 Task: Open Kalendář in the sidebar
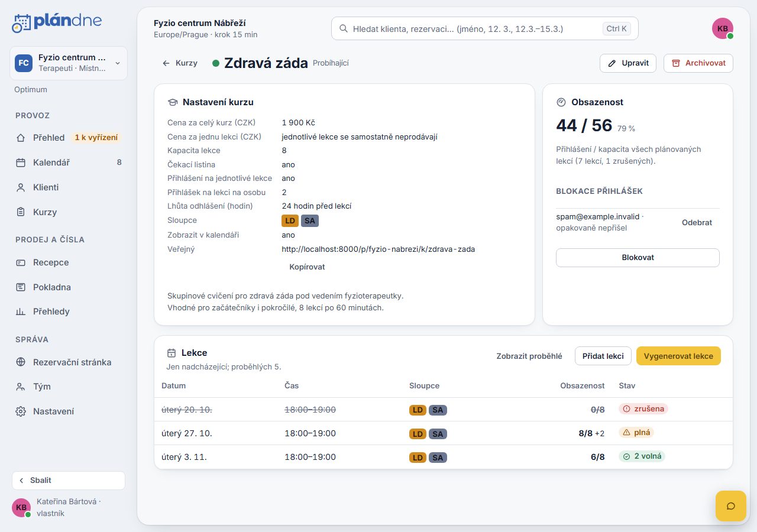click(x=69, y=163)
